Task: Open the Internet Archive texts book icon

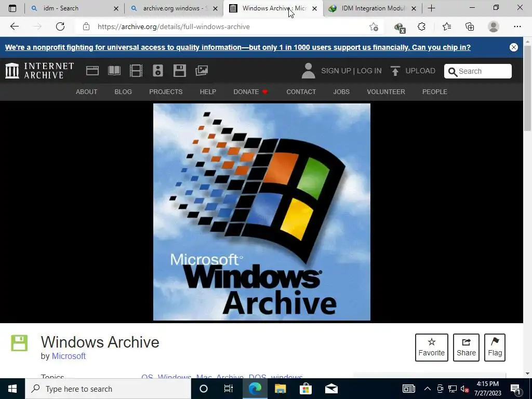Action: coord(114,71)
